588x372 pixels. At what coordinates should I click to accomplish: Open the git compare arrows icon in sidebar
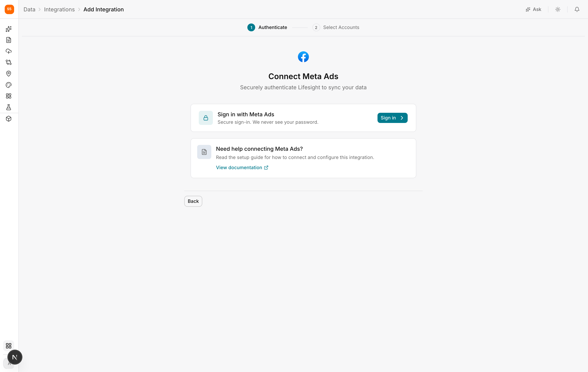(x=9, y=62)
